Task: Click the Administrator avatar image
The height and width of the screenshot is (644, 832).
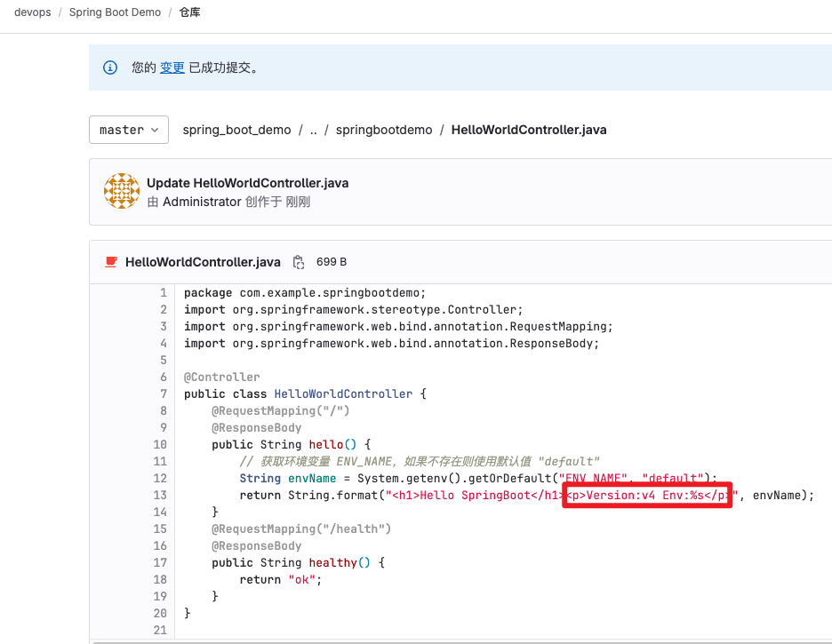Action: coord(122,191)
